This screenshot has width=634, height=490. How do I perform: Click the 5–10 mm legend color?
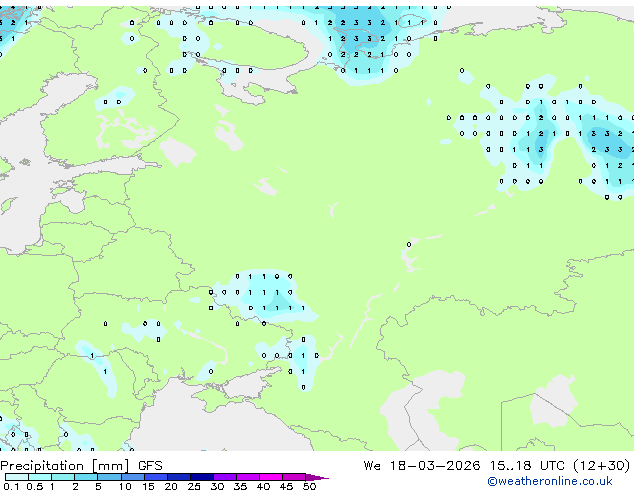pos(110,477)
